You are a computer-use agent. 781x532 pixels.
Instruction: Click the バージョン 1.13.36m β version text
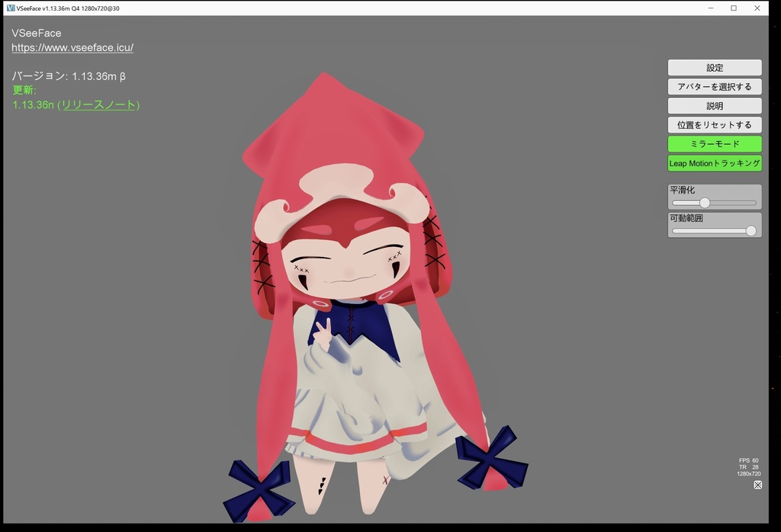coord(67,75)
